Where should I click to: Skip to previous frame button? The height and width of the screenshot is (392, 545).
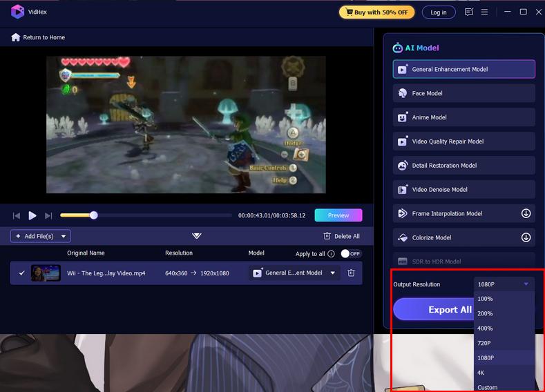point(17,215)
